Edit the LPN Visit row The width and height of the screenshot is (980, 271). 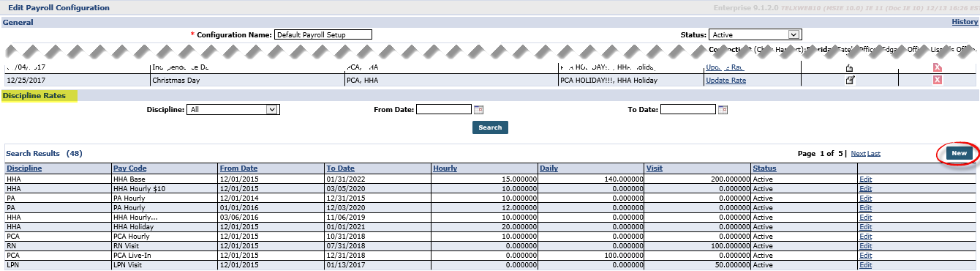click(866, 264)
